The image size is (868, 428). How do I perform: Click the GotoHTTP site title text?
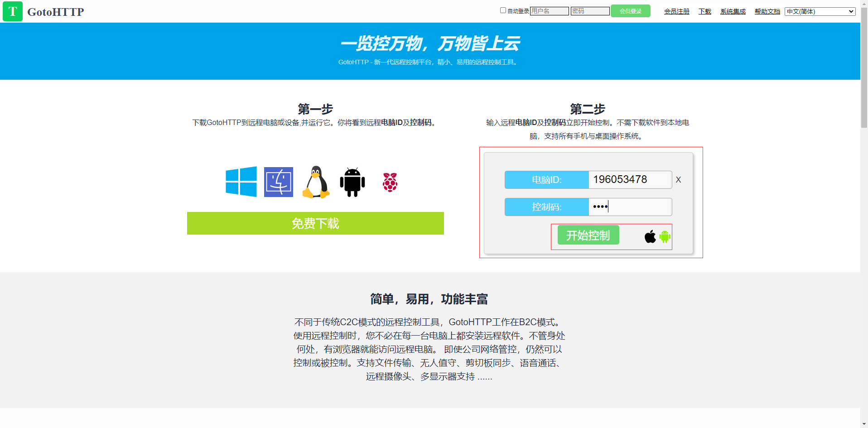(56, 12)
